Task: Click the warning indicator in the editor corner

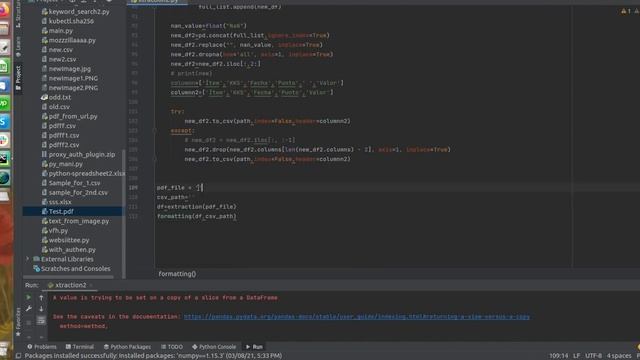Action: coord(626,11)
